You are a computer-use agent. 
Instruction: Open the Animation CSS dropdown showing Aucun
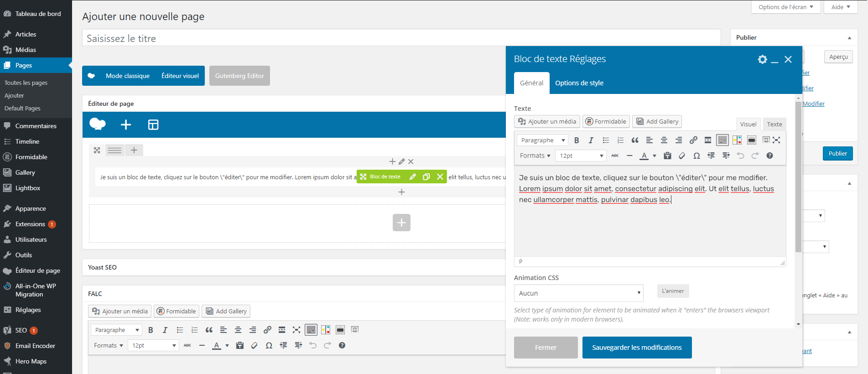pyautogui.click(x=578, y=293)
